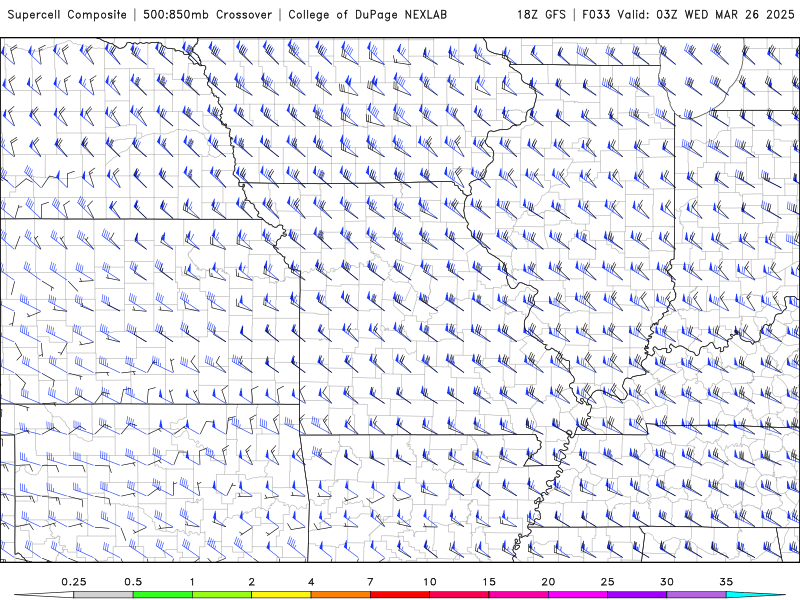Click the "Supercell Composite" title text
The height and width of the screenshot is (600, 800).
(x=67, y=15)
